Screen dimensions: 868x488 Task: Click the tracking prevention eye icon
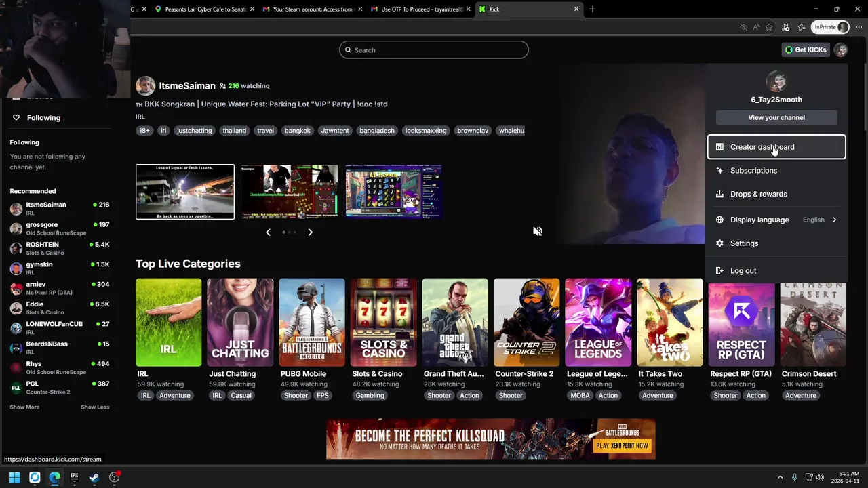point(744,27)
